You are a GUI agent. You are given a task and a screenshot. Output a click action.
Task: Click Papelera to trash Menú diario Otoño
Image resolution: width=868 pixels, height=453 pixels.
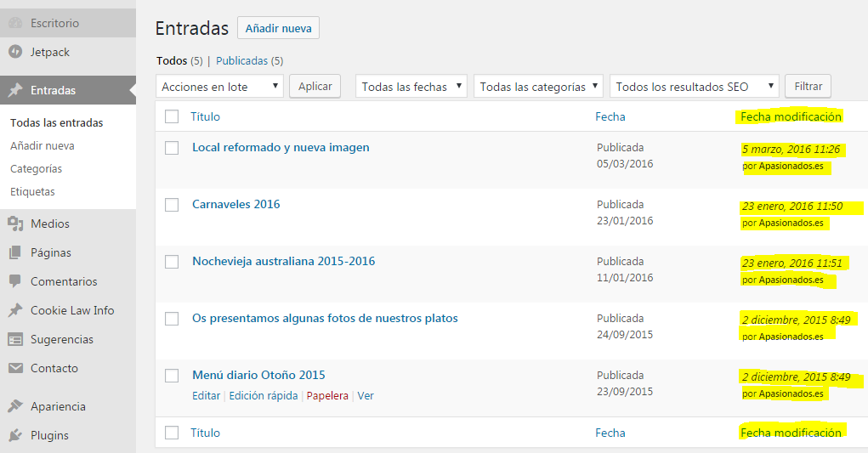point(327,395)
